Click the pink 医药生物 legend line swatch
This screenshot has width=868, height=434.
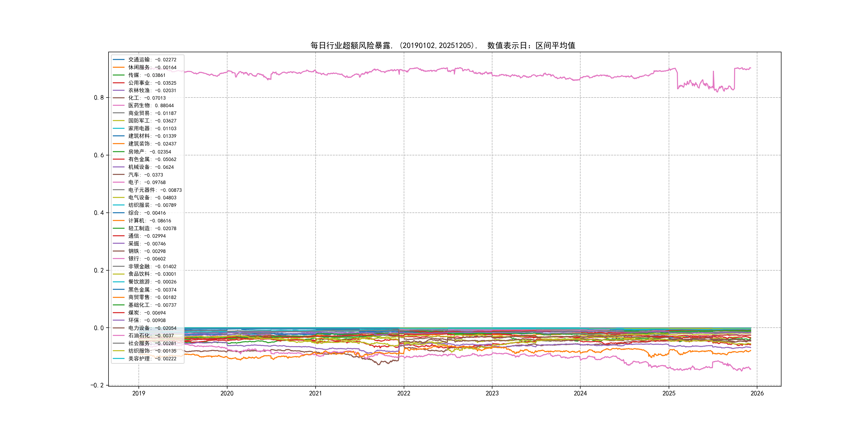(119, 106)
